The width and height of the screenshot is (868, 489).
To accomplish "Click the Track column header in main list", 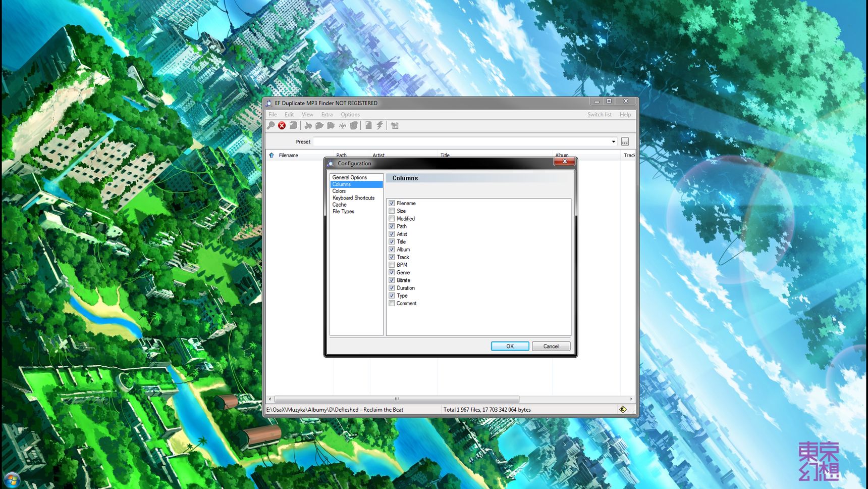I will pyautogui.click(x=628, y=155).
